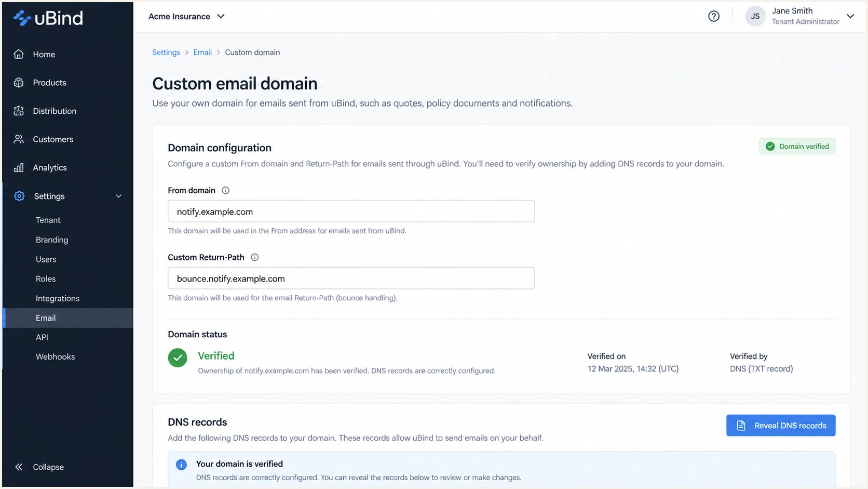Click the 'DNS records' section heading
Viewport: 868px width, 489px height.
click(197, 422)
